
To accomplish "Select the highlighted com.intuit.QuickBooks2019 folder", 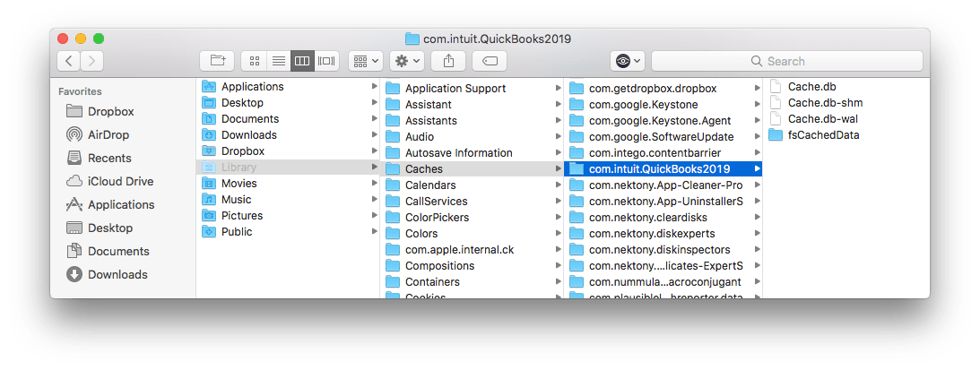I will pos(663,168).
